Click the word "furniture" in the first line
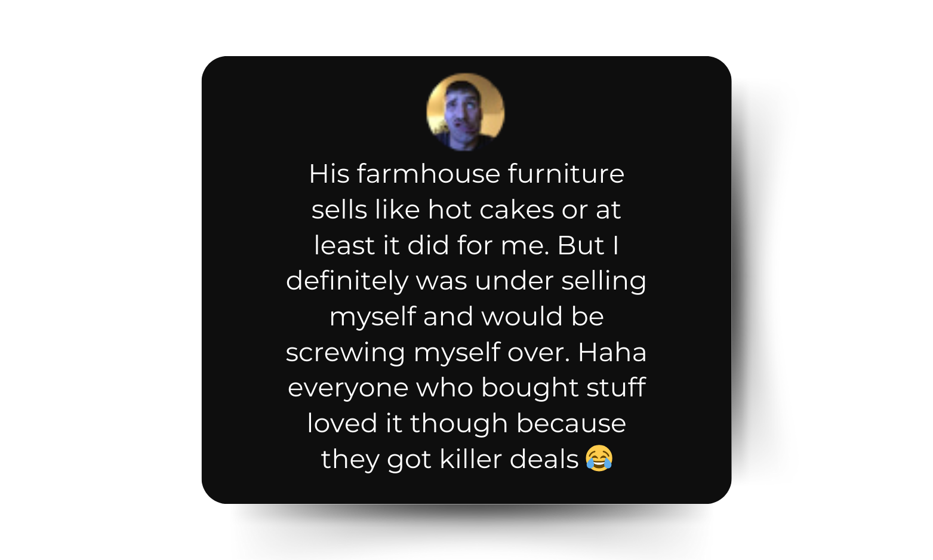This screenshot has width=933, height=560. pos(566,174)
